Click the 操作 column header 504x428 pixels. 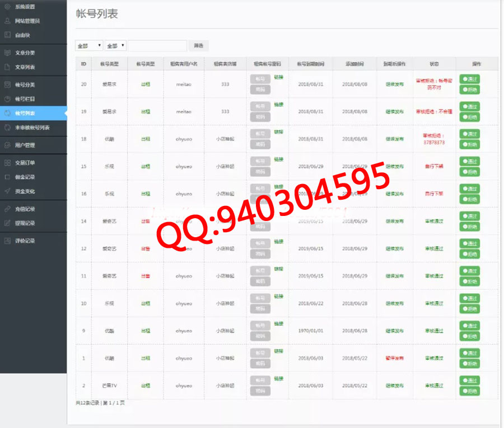click(477, 64)
